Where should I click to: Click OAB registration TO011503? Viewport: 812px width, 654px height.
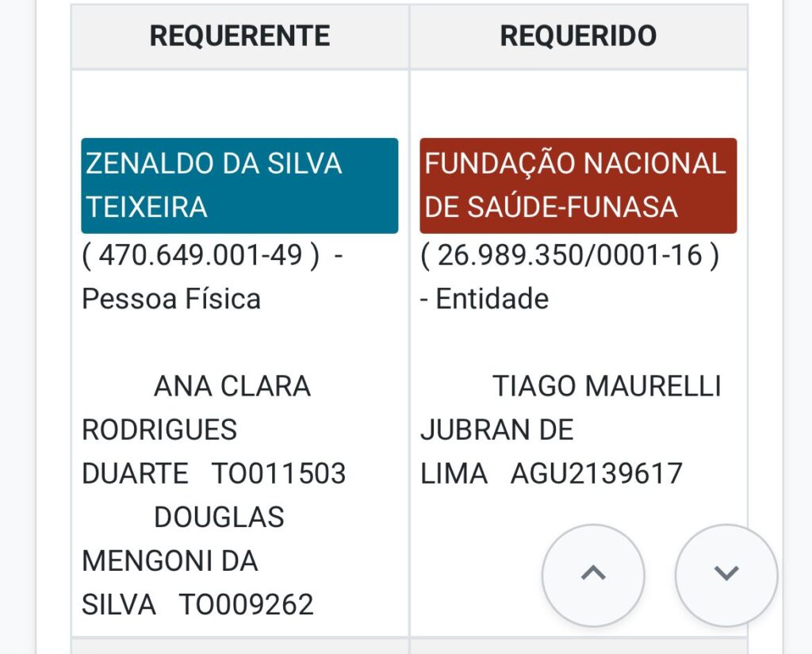tap(278, 473)
